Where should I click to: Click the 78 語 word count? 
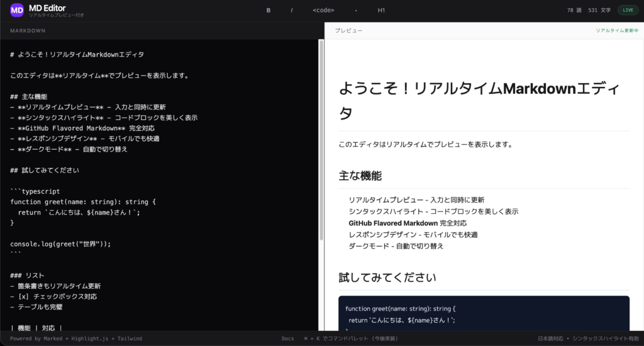[x=574, y=10]
